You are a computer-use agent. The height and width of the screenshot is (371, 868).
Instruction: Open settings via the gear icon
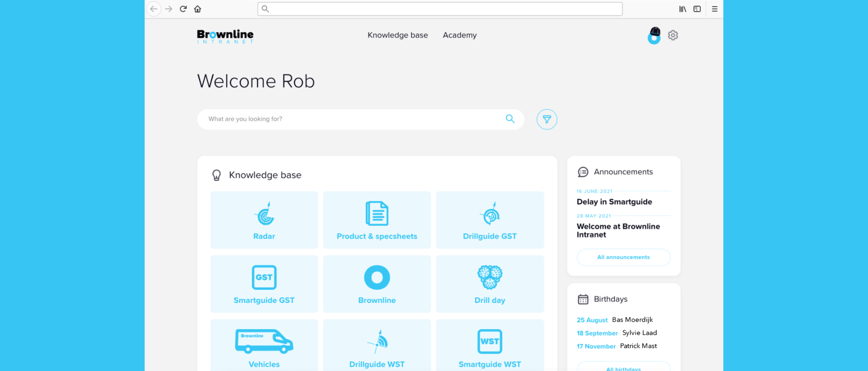point(673,35)
